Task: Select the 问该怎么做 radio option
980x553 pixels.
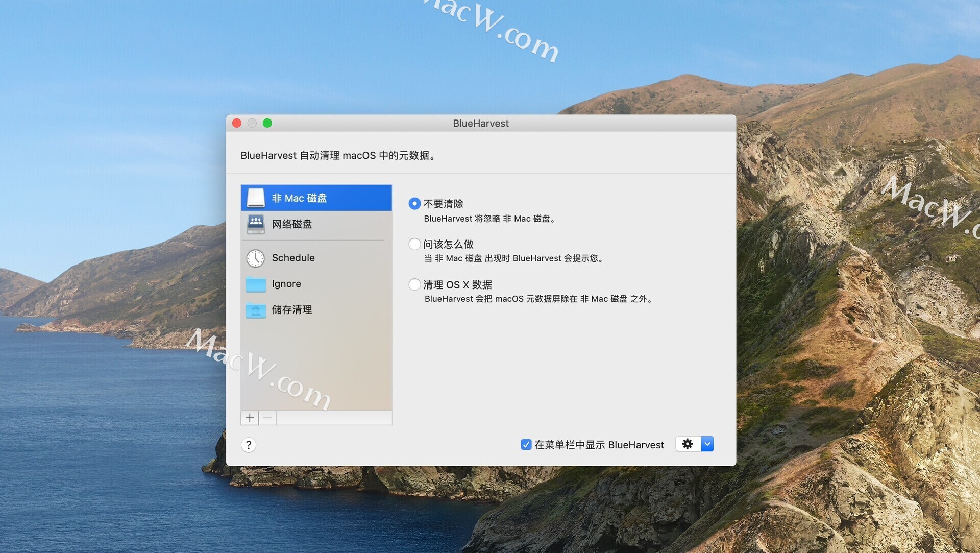Action: (414, 244)
